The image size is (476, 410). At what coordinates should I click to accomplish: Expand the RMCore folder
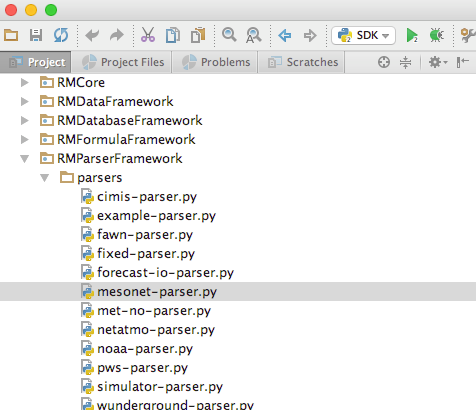[25, 82]
